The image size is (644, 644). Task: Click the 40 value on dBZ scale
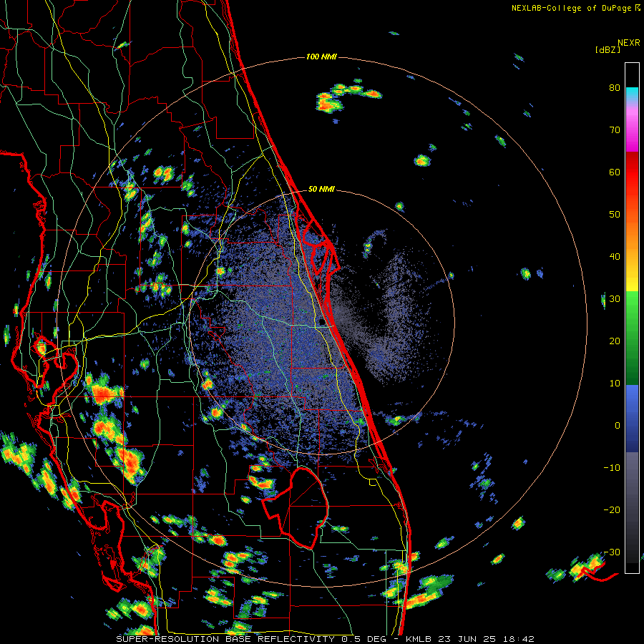(615, 257)
